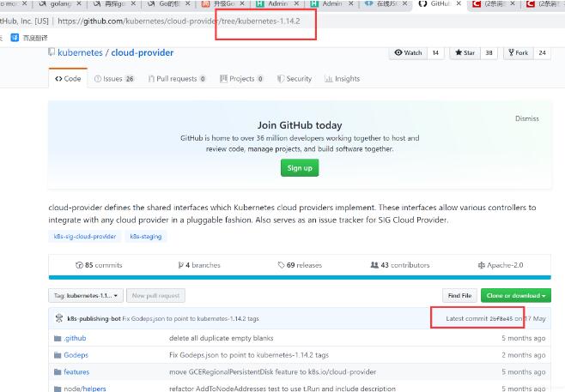
Task: Click the Find File button
Action: (459, 296)
